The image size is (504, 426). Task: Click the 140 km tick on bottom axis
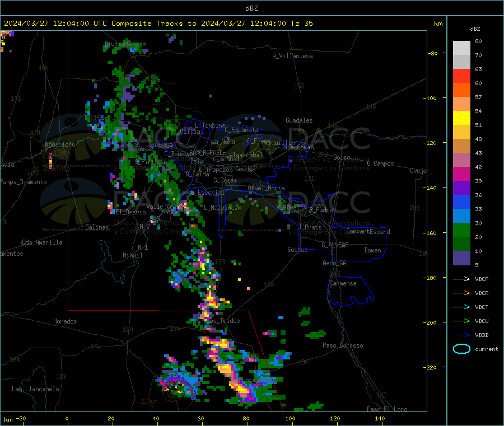pyautogui.click(x=380, y=418)
